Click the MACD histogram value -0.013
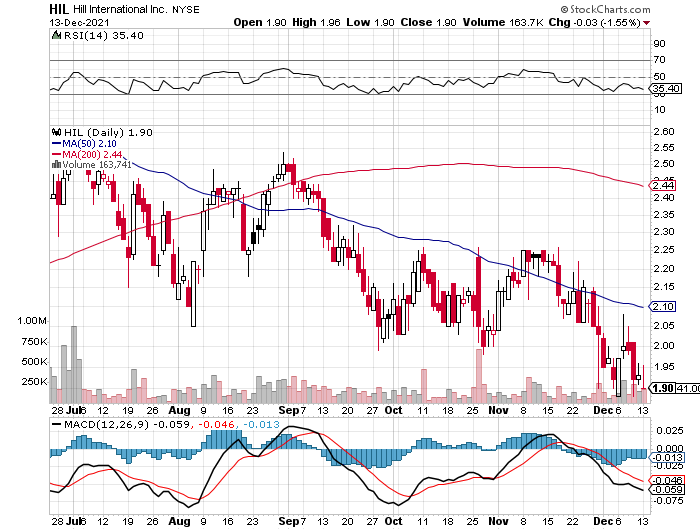The height and width of the screenshot is (530, 700). 262,424
